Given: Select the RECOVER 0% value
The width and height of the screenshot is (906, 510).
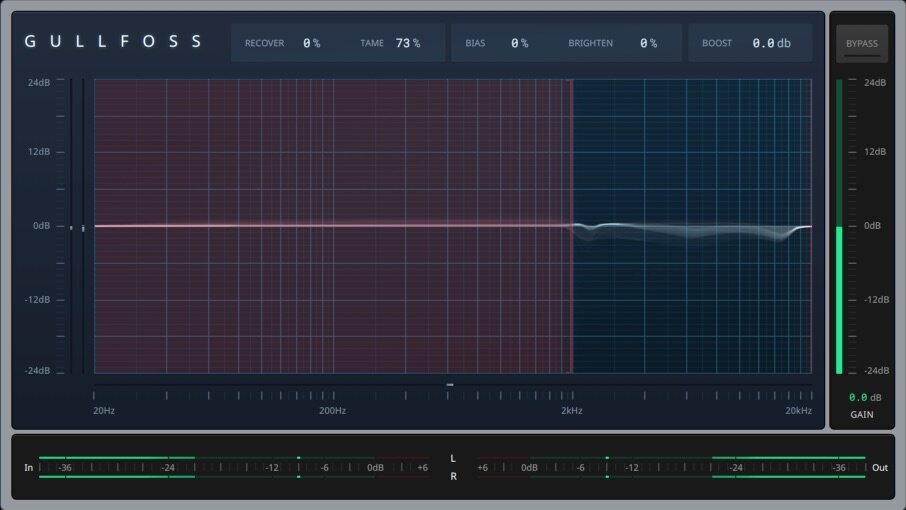Looking at the screenshot, I should coord(311,43).
